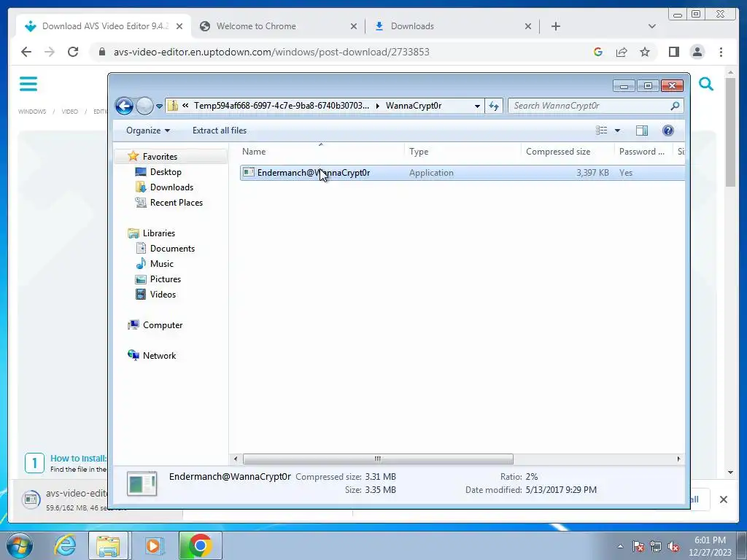Click the Chrome back button

click(26, 52)
